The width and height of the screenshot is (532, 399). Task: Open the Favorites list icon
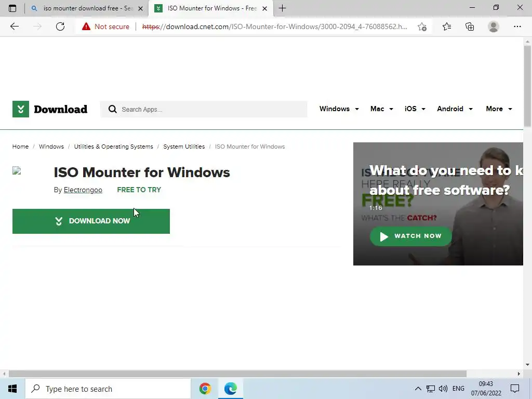(x=446, y=26)
